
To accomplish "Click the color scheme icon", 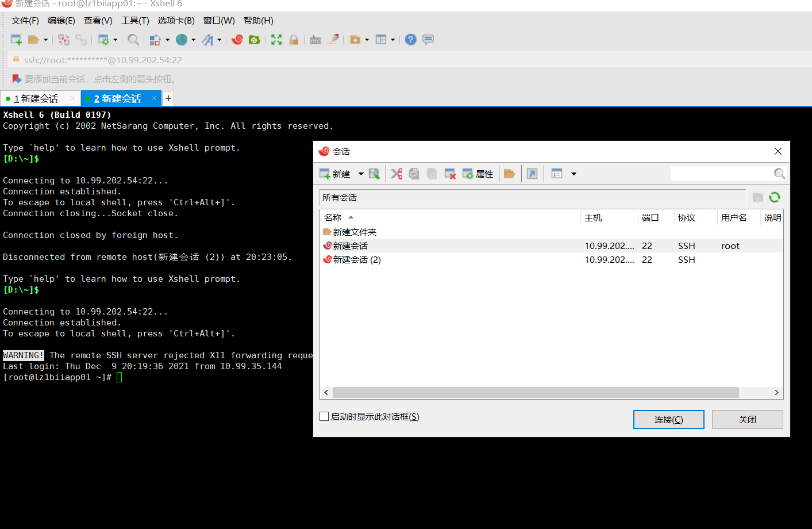I will pyautogui.click(x=155, y=40).
